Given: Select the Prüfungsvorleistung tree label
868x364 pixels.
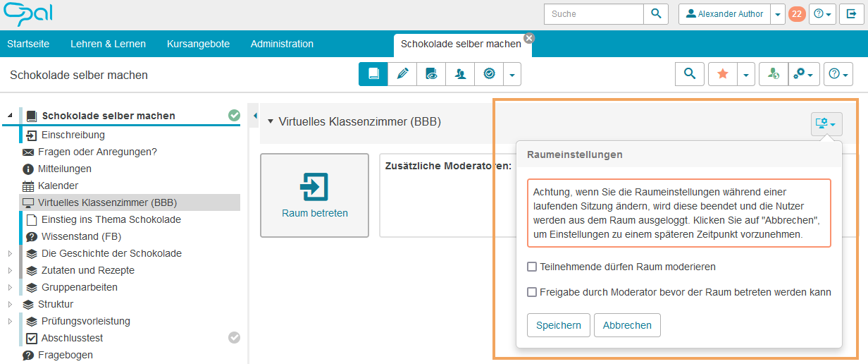Looking at the screenshot, I should [x=86, y=321].
